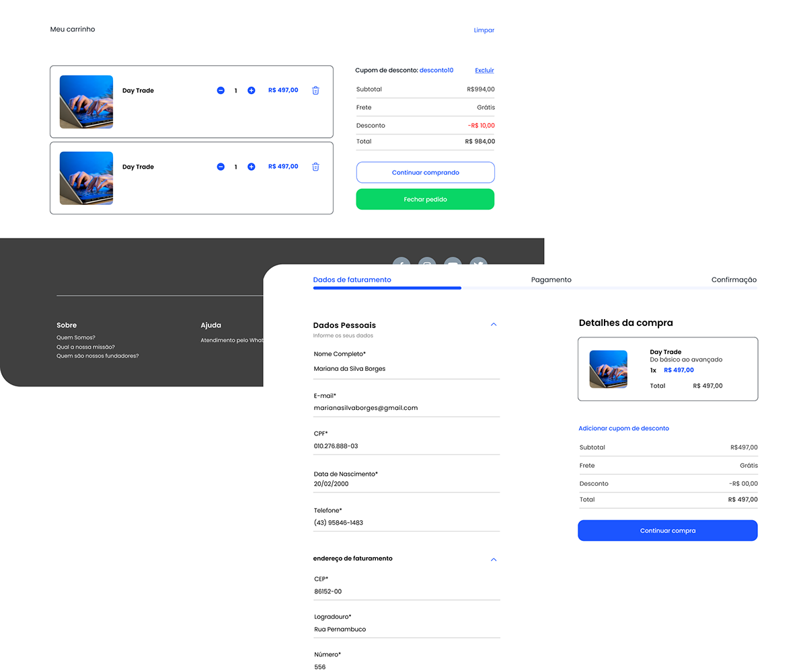Click the Limpar cart link
Viewport: 807px width, 672px height.
coord(484,30)
